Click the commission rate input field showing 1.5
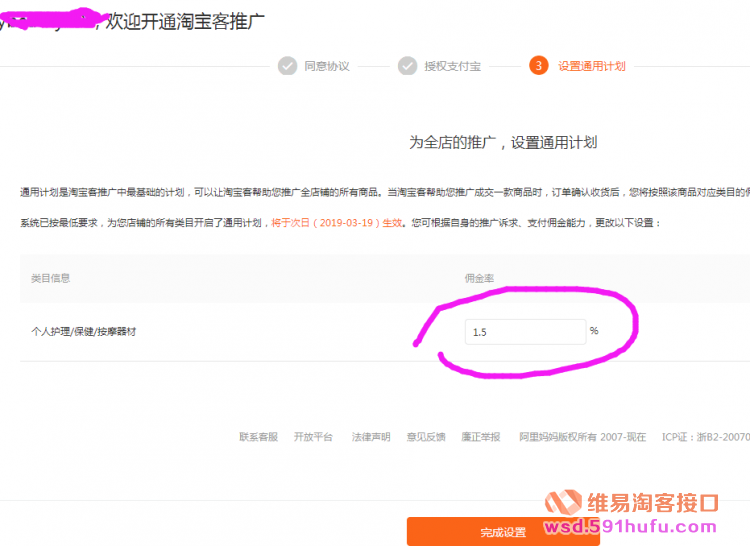750x546 pixels. [x=525, y=332]
